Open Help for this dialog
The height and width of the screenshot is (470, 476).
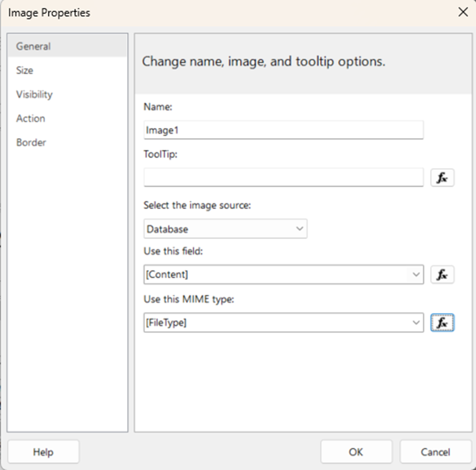[43, 452]
